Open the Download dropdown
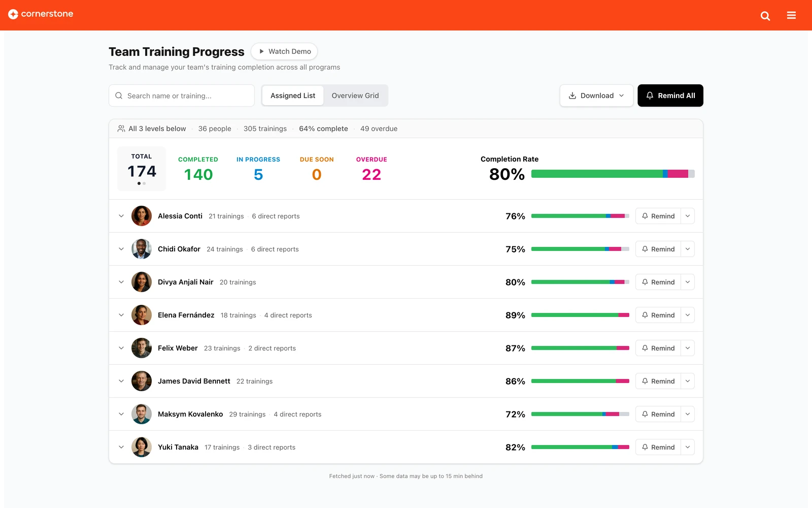Image resolution: width=812 pixels, height=508 pixels. point(596,96)
